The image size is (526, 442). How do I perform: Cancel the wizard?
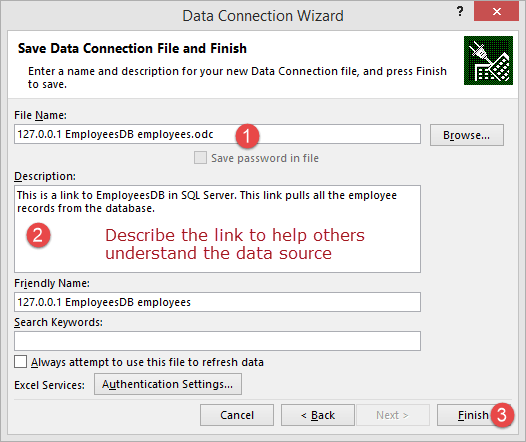point(237,415)
